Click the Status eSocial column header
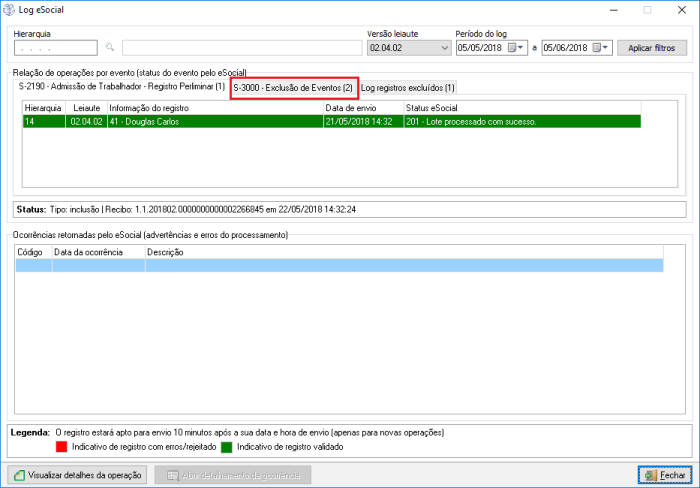Screen dimensions: 700x488 (x=520, y=107)
